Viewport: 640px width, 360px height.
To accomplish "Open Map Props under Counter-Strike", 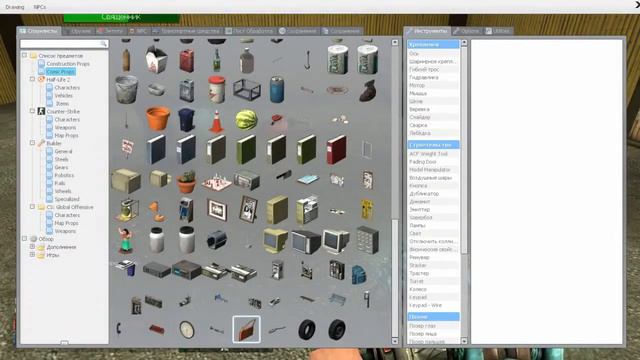I will pyautogui.click(x=66, y=135).
